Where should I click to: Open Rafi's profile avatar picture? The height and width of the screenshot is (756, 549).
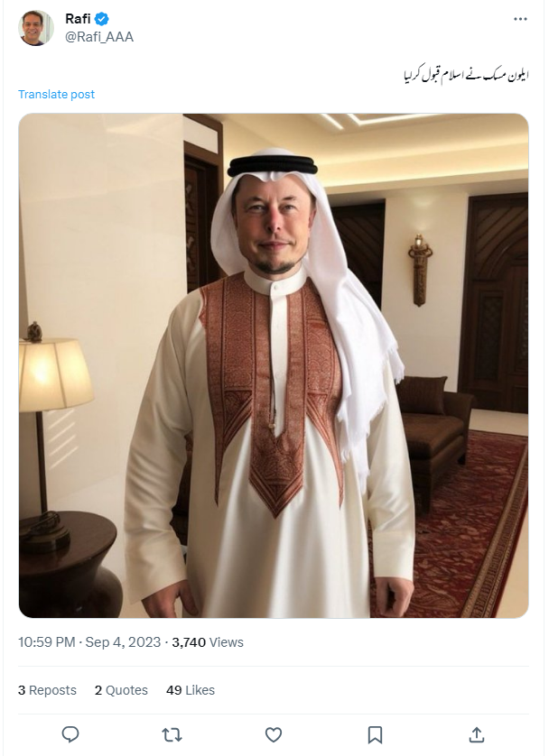click(36, 28)
